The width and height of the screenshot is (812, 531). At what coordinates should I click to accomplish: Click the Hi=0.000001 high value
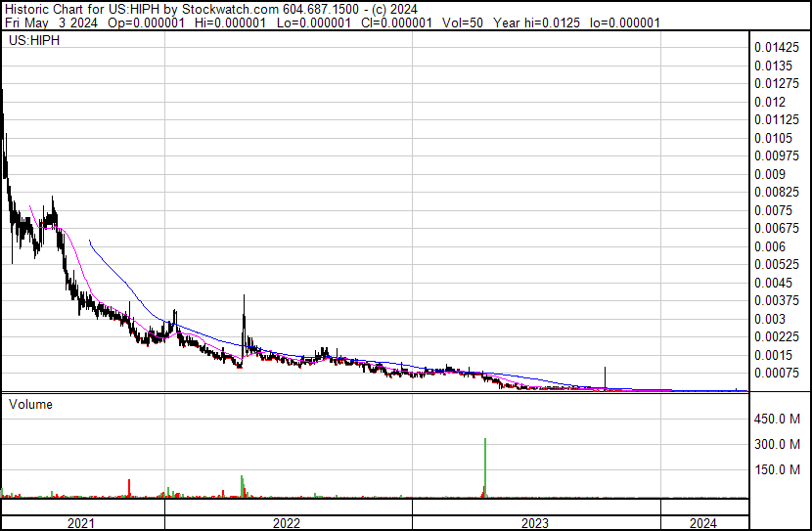[231, 22]
